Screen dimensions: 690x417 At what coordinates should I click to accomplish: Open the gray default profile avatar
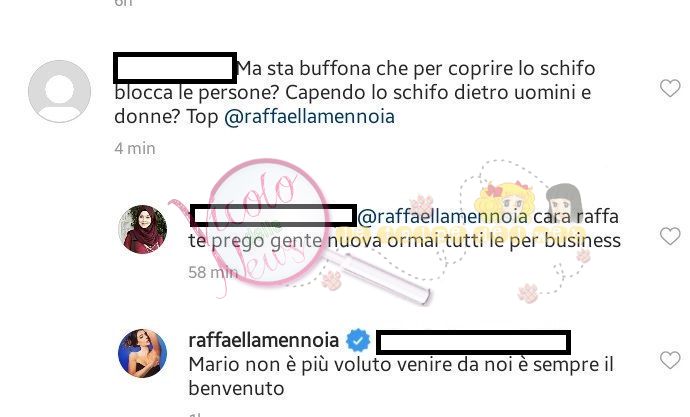click(59, 91)
